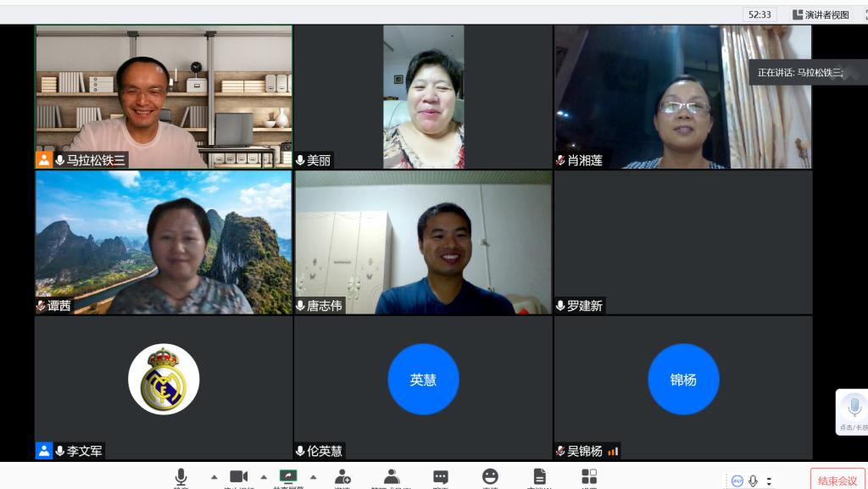Click the green Share Screen icon

tap(288, 477)
